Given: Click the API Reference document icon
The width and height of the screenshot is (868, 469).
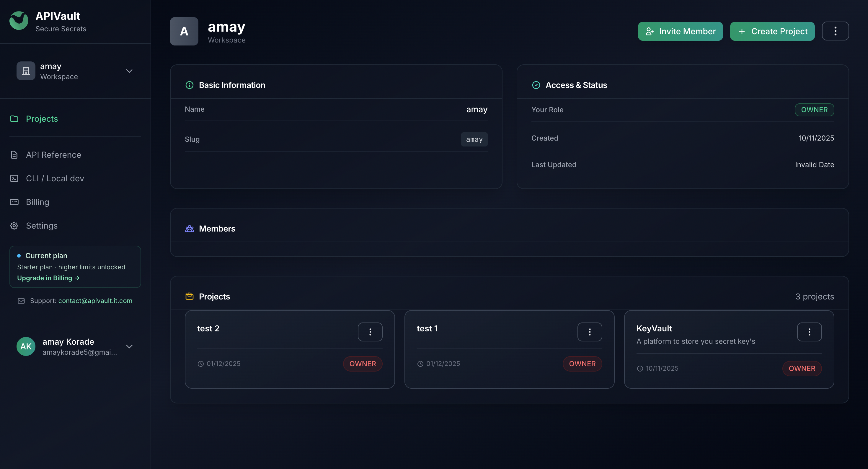Looking at the screenshot, I should pyautogui.click(x=14, y=154).
